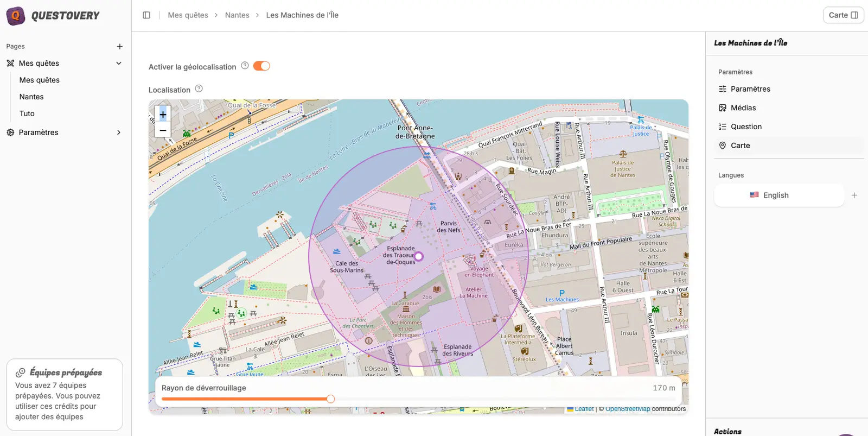Disable the géolocalisation toggle
Image resolution: width=868 pixels, height=436 pixels.
pos(261,66)
